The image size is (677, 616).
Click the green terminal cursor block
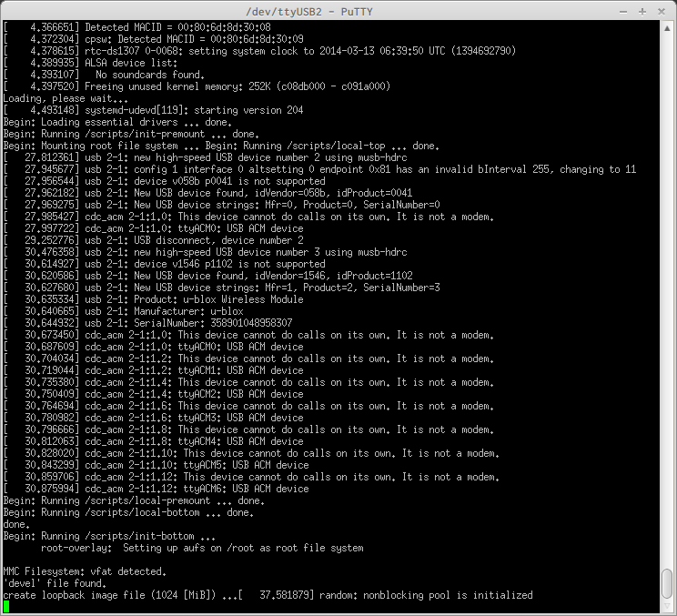(x=6, y=607)
